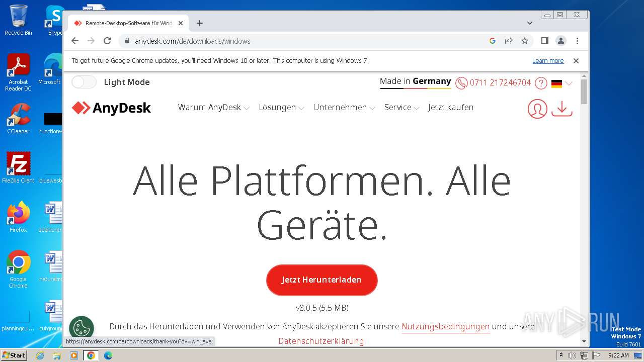644x362 pixels.
Task: Open the FileZilla Client desktop icon
Action: [x=18, y=168]
